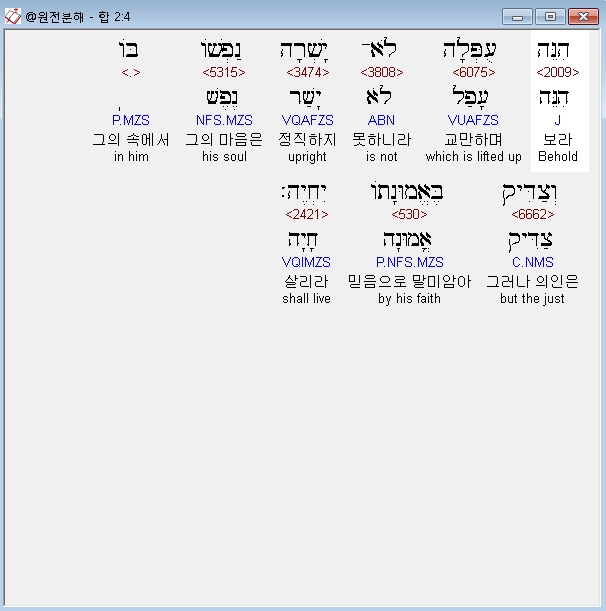Click the Korean gloss 못하니라

pyautogui.click(x=382, y=140)
